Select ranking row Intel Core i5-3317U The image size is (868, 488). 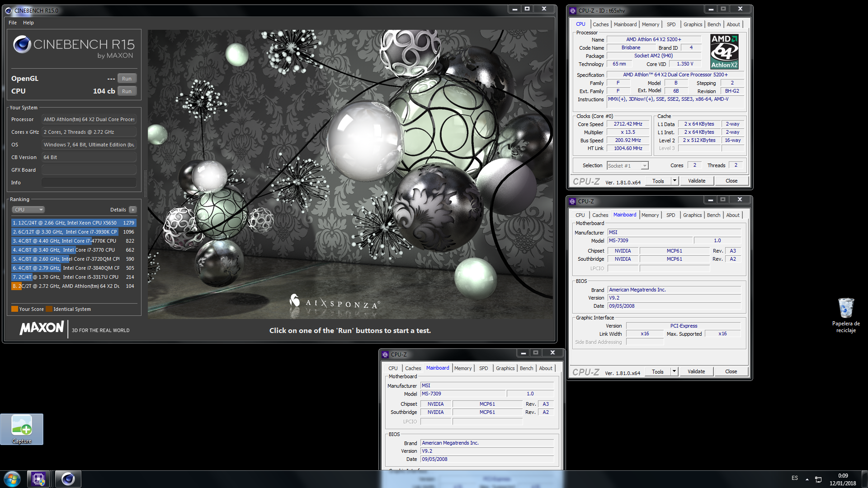click(x=74, y=277)
